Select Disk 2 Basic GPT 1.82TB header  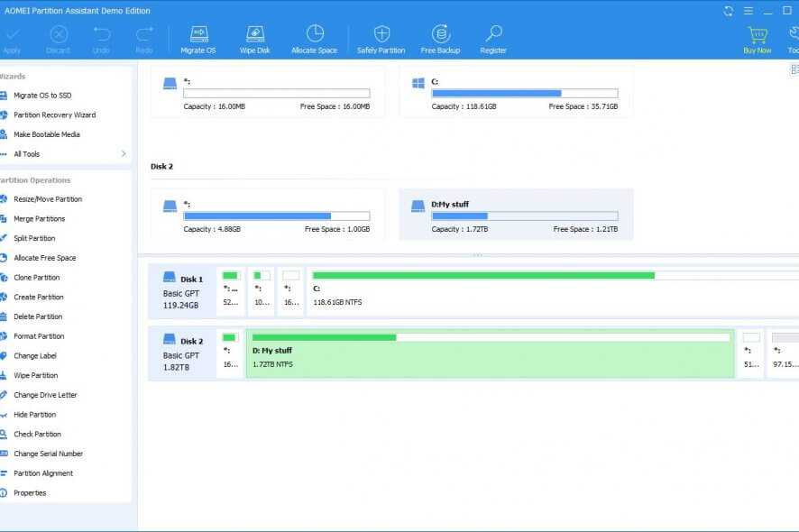[182, 353]
